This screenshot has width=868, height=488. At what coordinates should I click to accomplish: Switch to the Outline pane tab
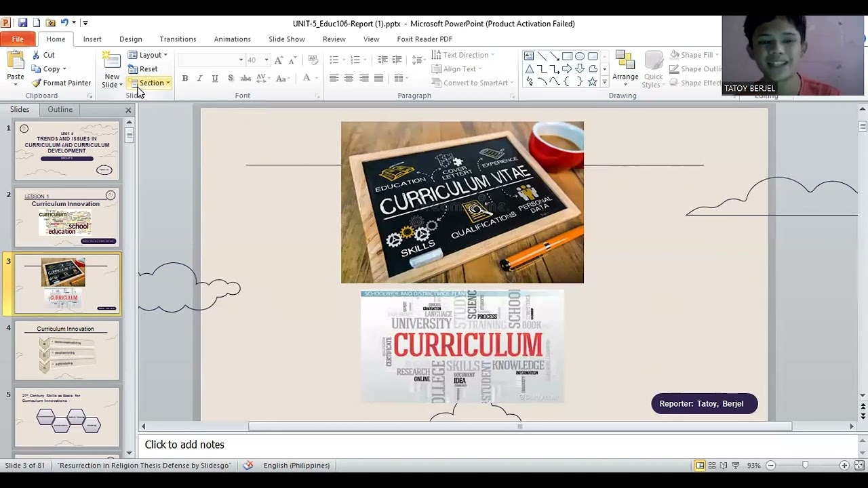click(60, 109)
